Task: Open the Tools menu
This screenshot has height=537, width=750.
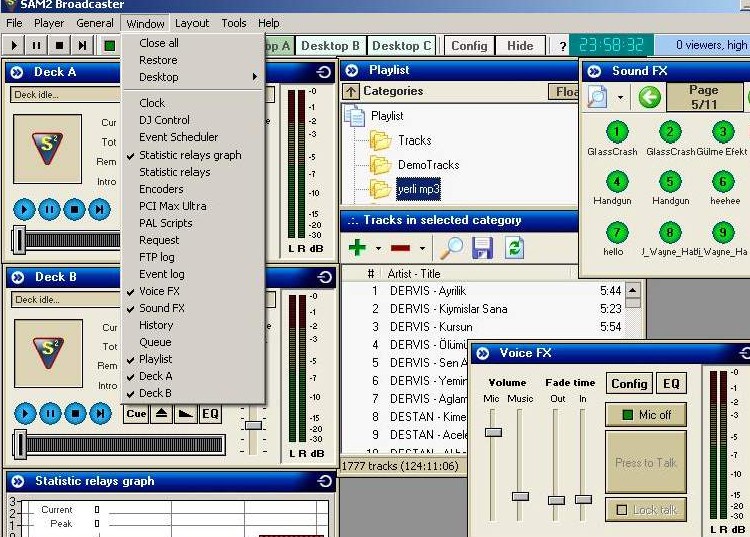Action: tap(233, 23)
